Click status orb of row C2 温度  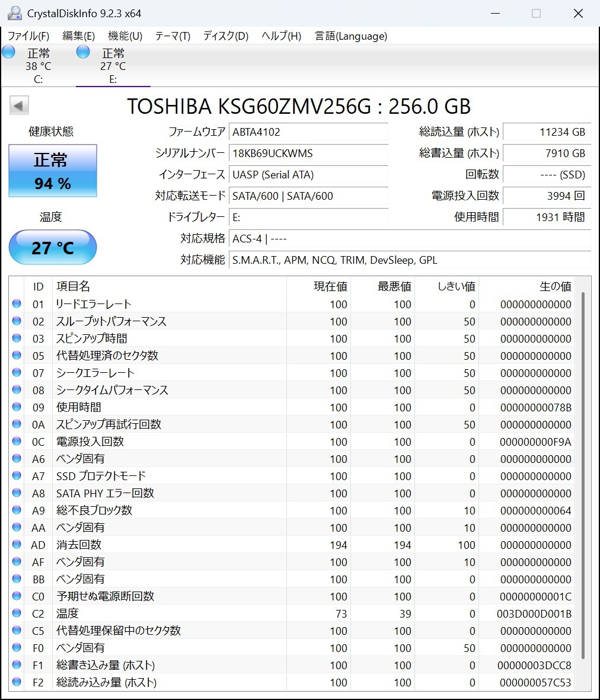(x=17, y=613)
